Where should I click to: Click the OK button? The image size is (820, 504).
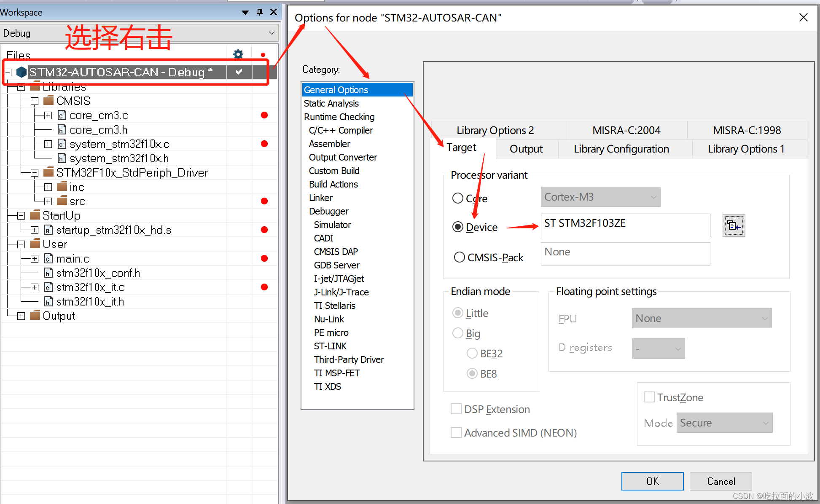(652, 481)
